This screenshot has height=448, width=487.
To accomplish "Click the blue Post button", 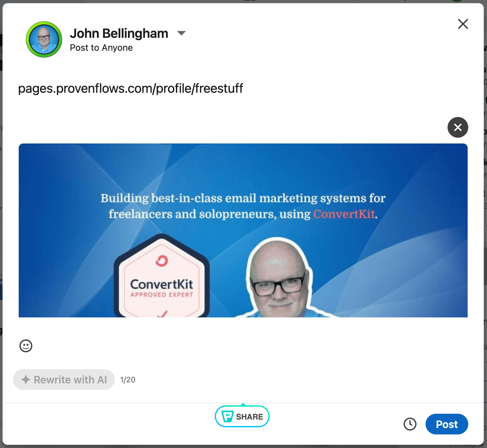I will click(447, 424).
